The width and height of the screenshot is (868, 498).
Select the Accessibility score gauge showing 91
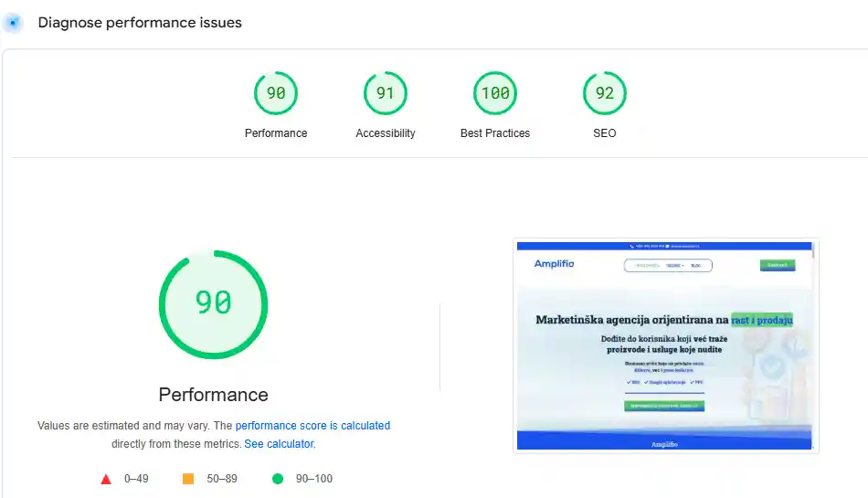pos(386,93)
